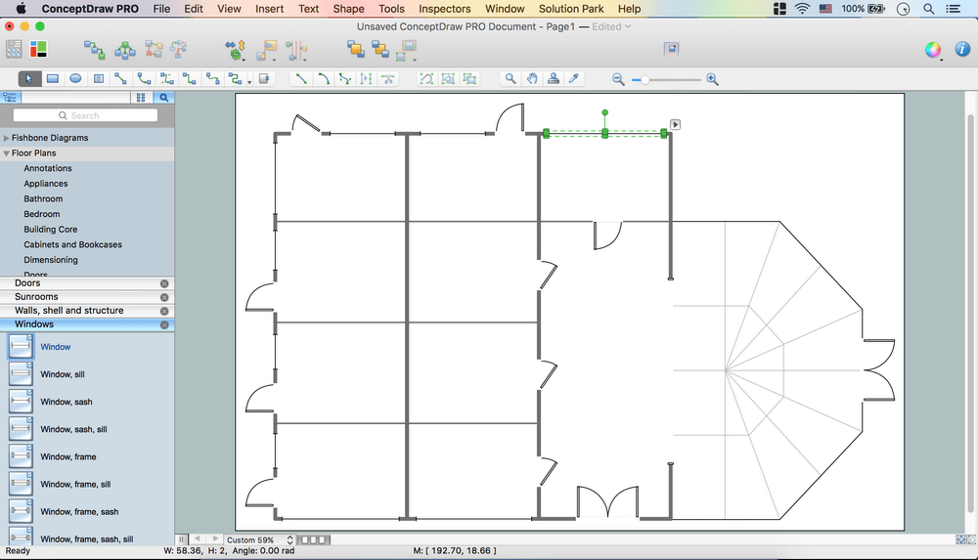The width and height of the screenshot is (978, 560).
Task: Toggle library search mode button
Action: pos(163,98)
